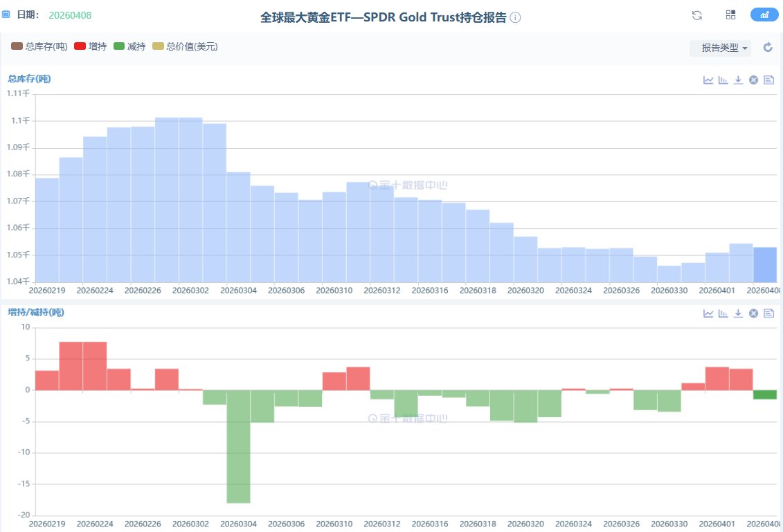This screenshot has height=532, width=783.
Task: Switch 总库存 chart to line view
Action: (708, 80)
